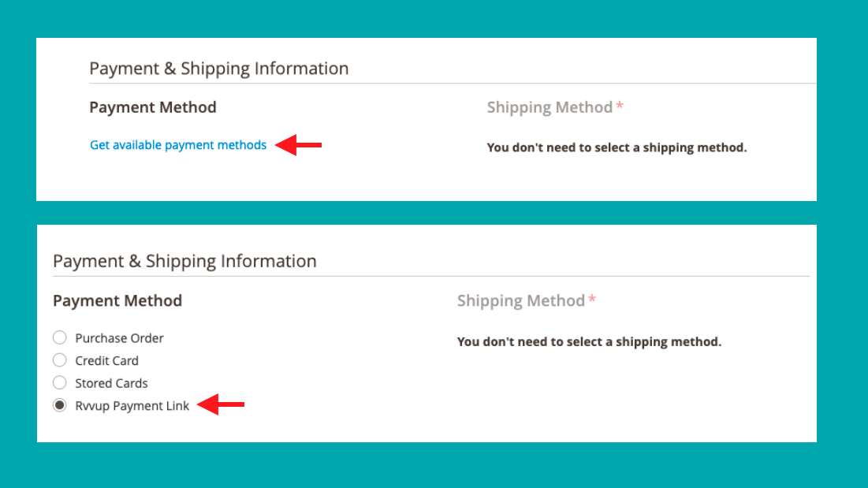
Task: Click Shipping Method heading in the lower panel
Action: pyautogui.click(x=520, y=300)
